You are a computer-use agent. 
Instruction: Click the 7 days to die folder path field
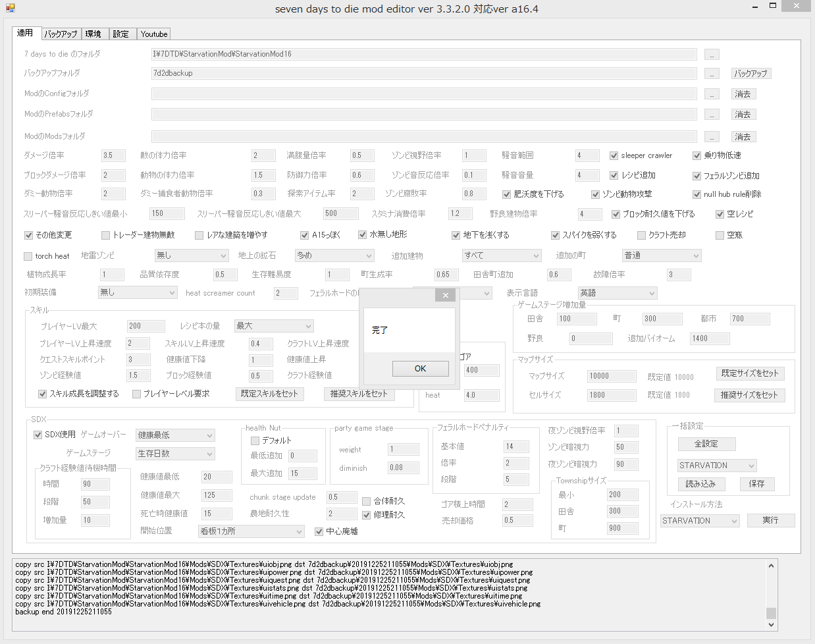[424, 54]
